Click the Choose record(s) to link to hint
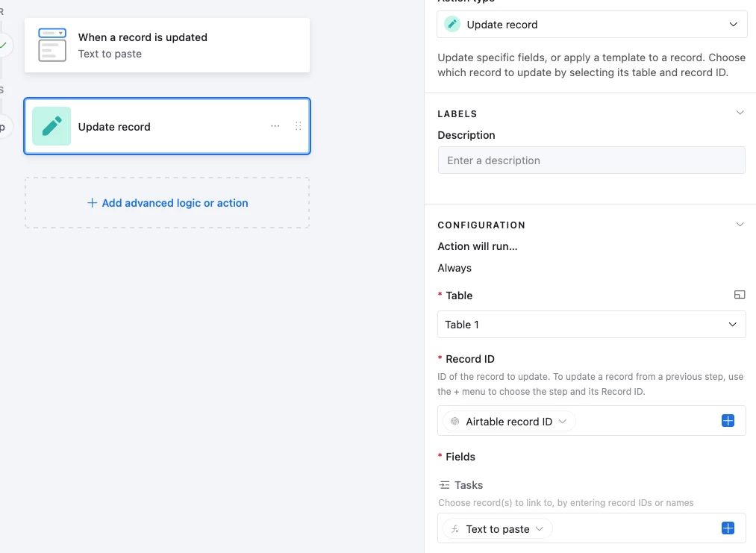756x553 pixels. tap(566, 503)
